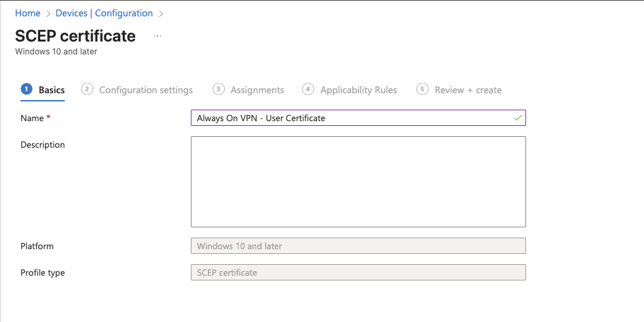This screenshot has width=644, height=322.
Task: Go to the Configuration settings tab
Action: tap(146, 90)
